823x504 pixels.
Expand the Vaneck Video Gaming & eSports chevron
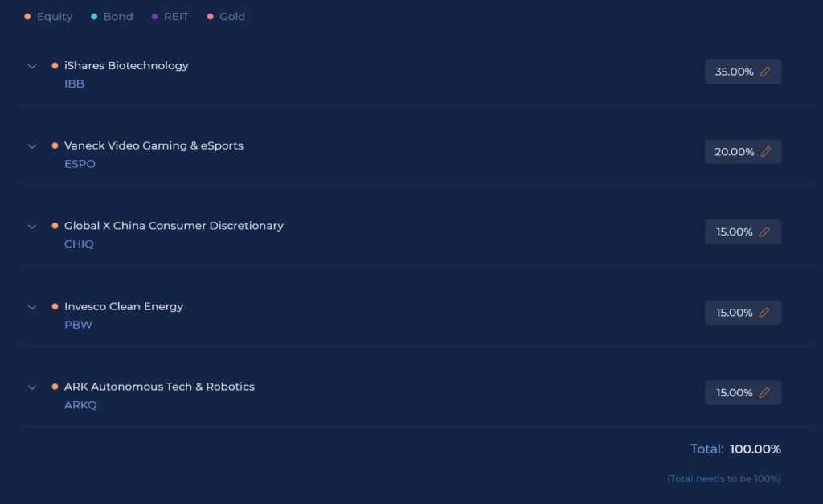(x=32, y=146)
